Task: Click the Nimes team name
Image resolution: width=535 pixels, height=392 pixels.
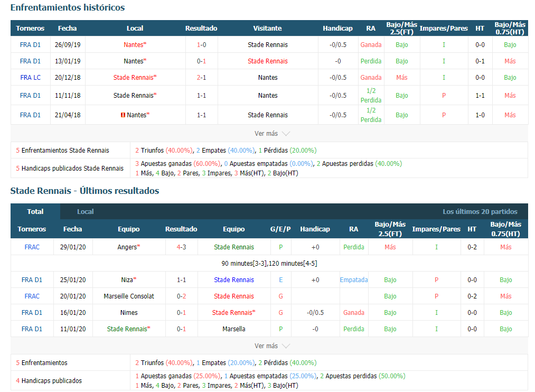Action: pos(129,313)
